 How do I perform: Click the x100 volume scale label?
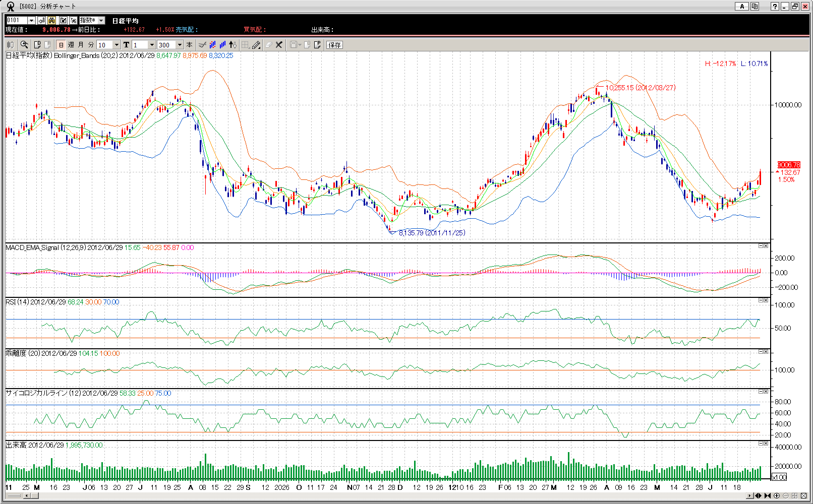[x=779, y=477]
